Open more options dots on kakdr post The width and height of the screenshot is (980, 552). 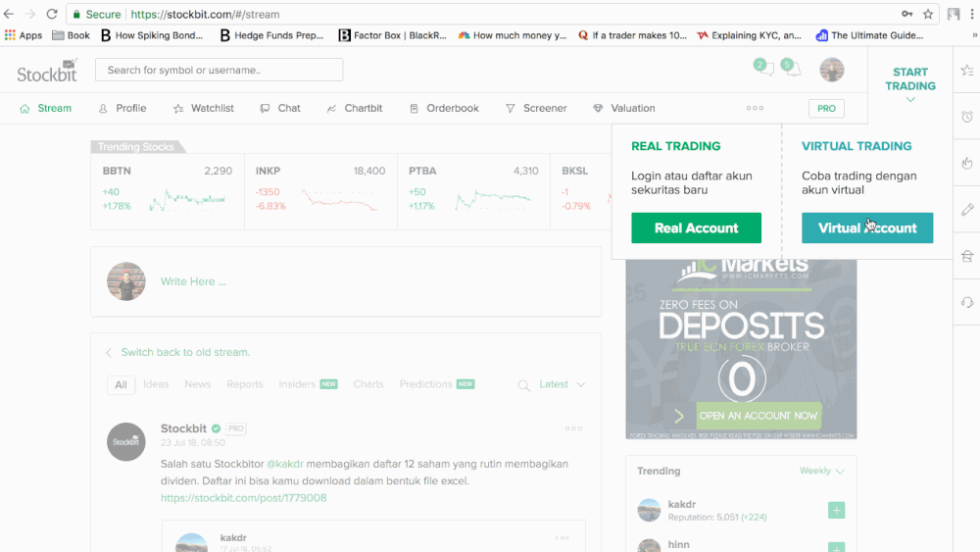pyautogui.click(x=562, y=537)
